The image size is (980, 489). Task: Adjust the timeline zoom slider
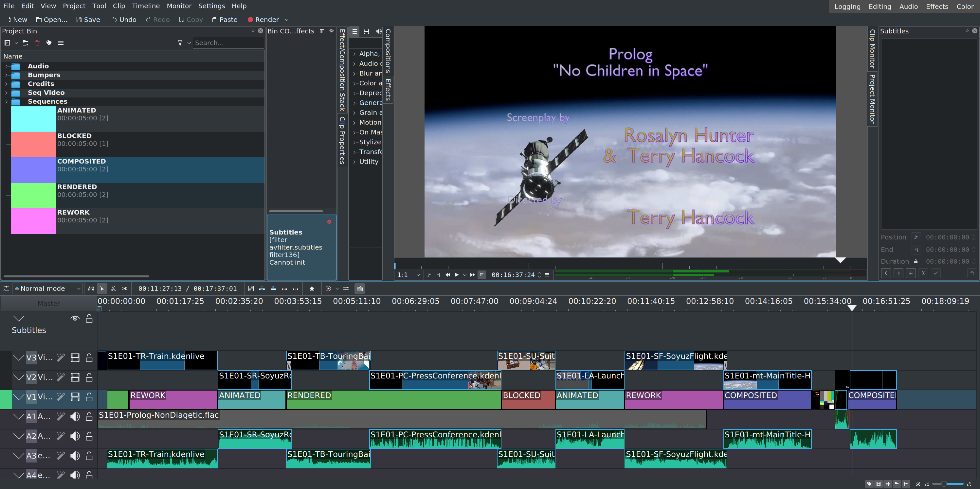(x=944, y=484)
